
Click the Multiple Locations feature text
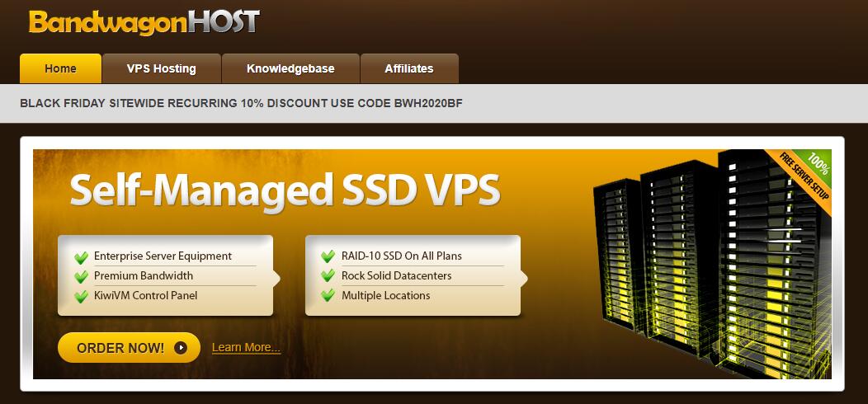click(x=386, y=295)
